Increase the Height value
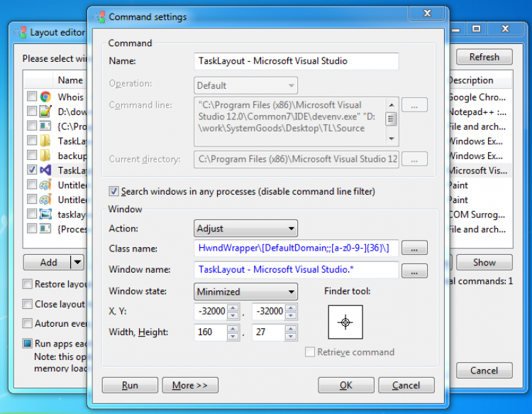Image resolution: width=532 pixels, height=414 pixels. (291, 328)
